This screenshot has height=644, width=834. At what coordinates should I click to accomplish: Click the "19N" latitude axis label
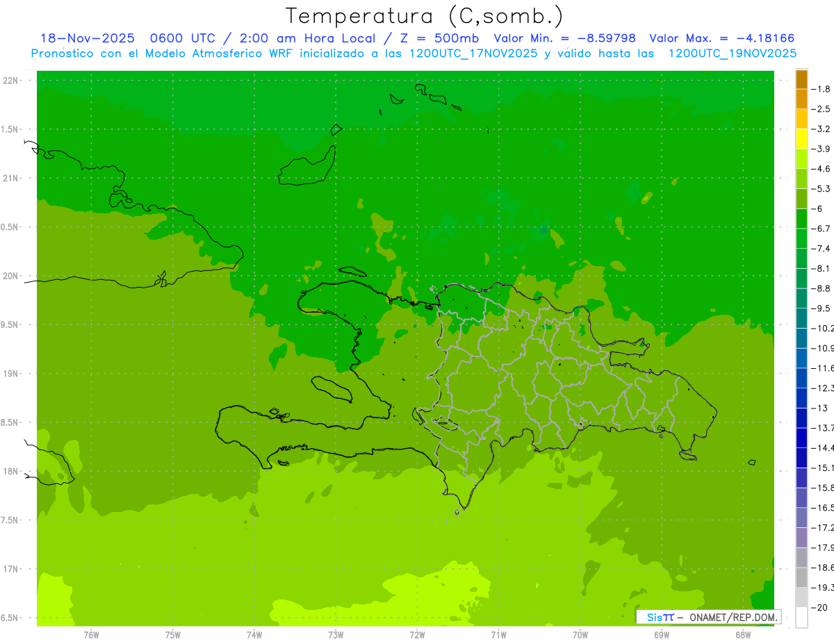12,374
